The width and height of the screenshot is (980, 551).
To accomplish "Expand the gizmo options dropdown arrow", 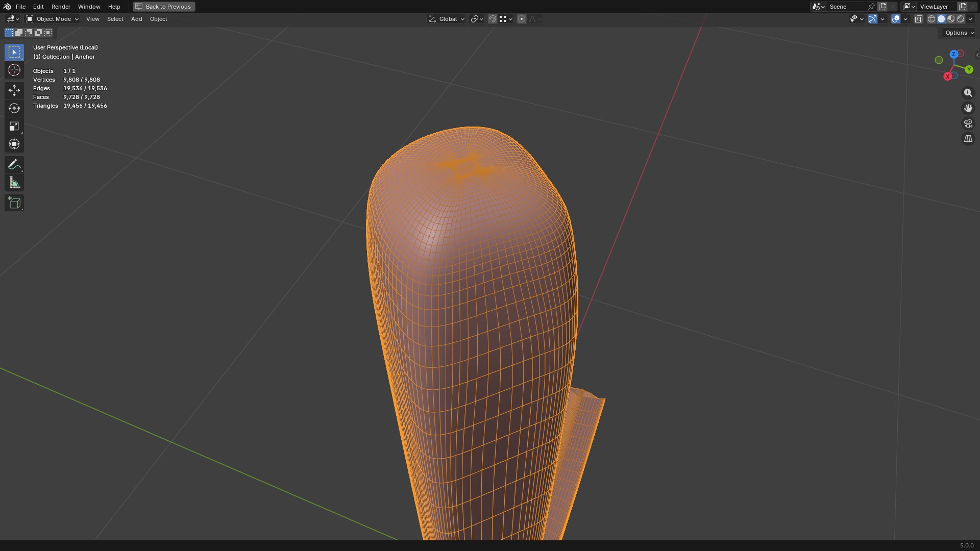I will [883, 19].
